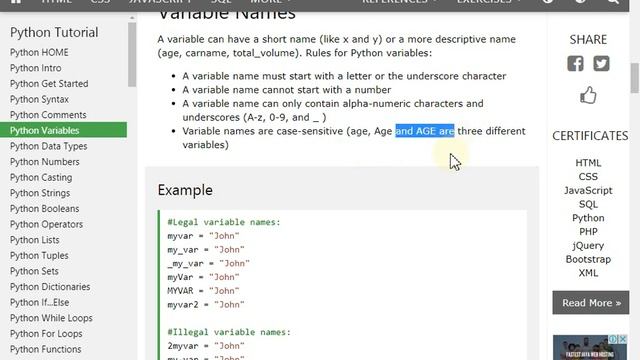The image size is (640, 360).
Task: Click the 'CERTIFICATES' heading
Action: [x=590, y=136]
